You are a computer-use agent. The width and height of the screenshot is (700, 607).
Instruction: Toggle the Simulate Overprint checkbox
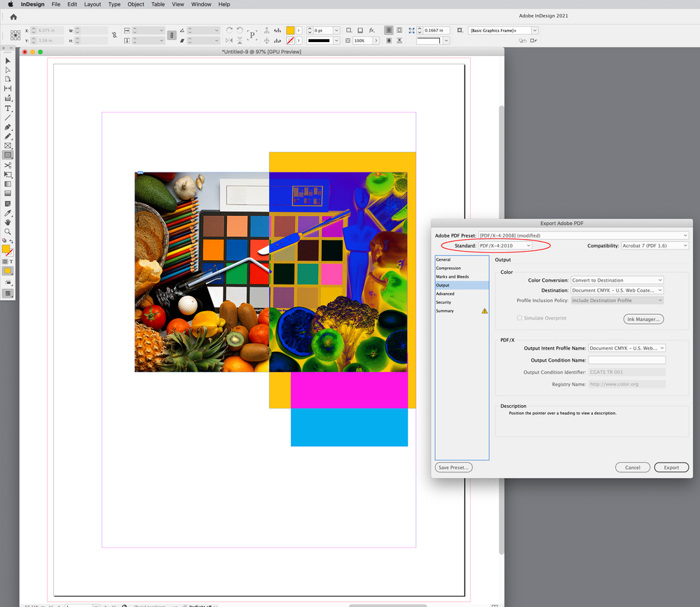[x=519, y=318]
